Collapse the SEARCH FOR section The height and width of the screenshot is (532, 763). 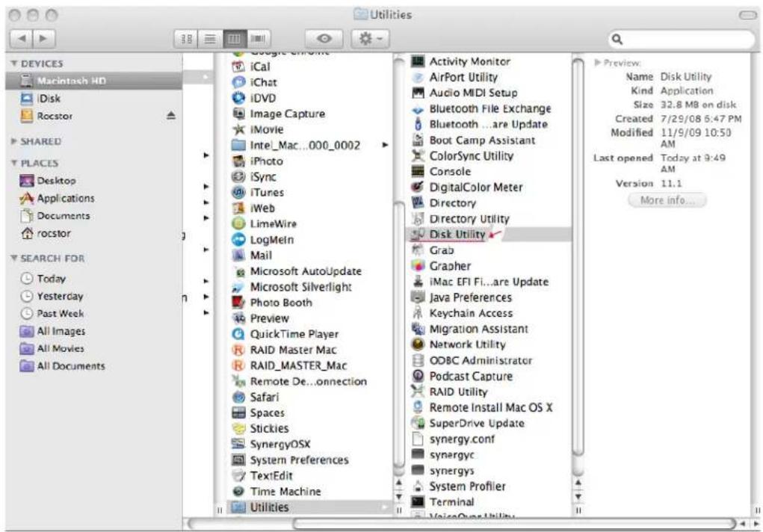point(13,258)
